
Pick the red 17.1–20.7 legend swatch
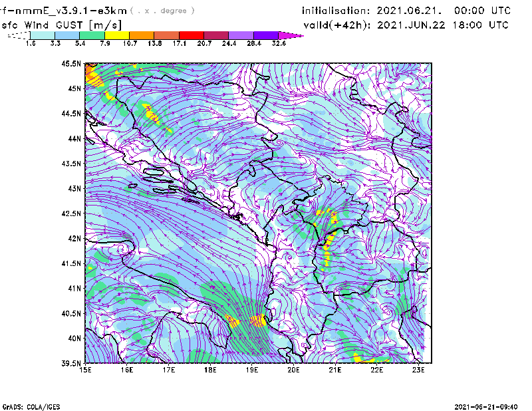coord(192,35)
